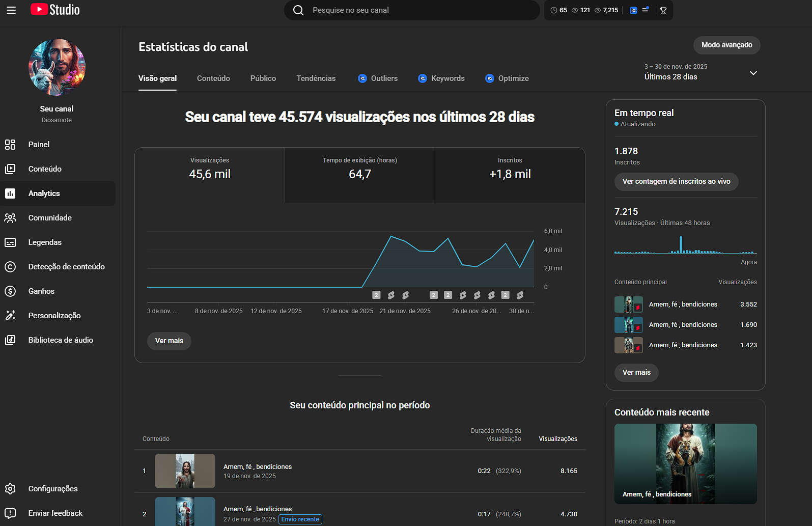Click the Painel dashboard icon in sidebar
This screenshot has width=812, height=526.
tap(10, 145)
